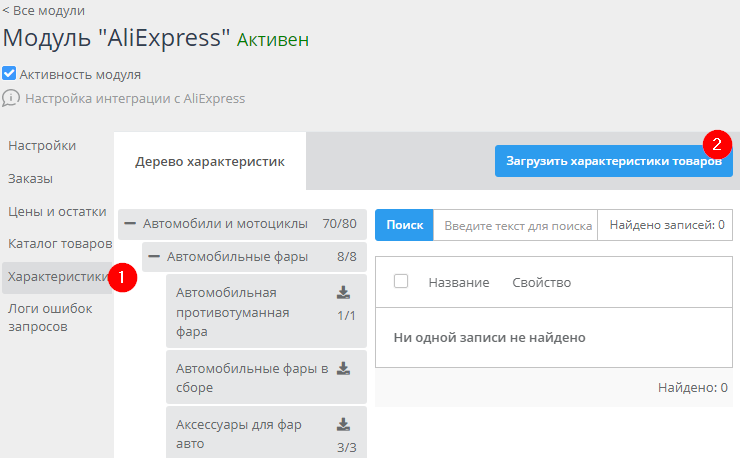The width and height of the screenshot is (740, 458).
Task: Open Настройка интеграции с AliExpress link
Action: click(134, 99)
